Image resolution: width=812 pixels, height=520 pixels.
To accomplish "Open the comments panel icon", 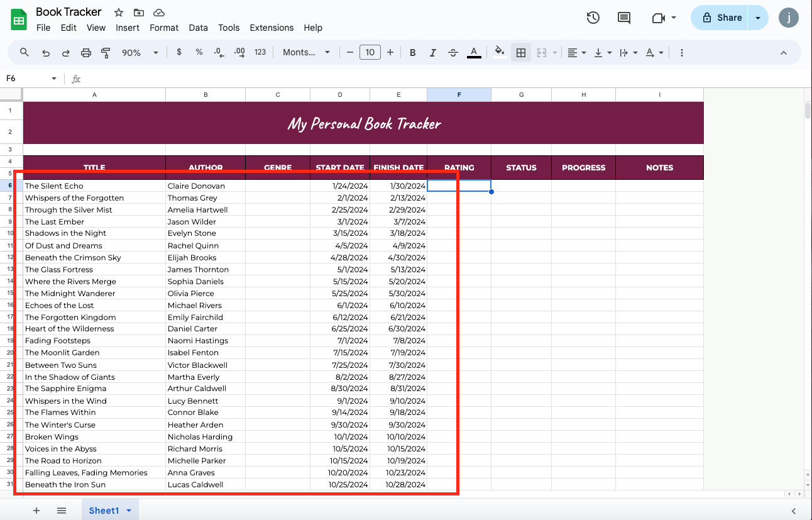I will [624, 18].
